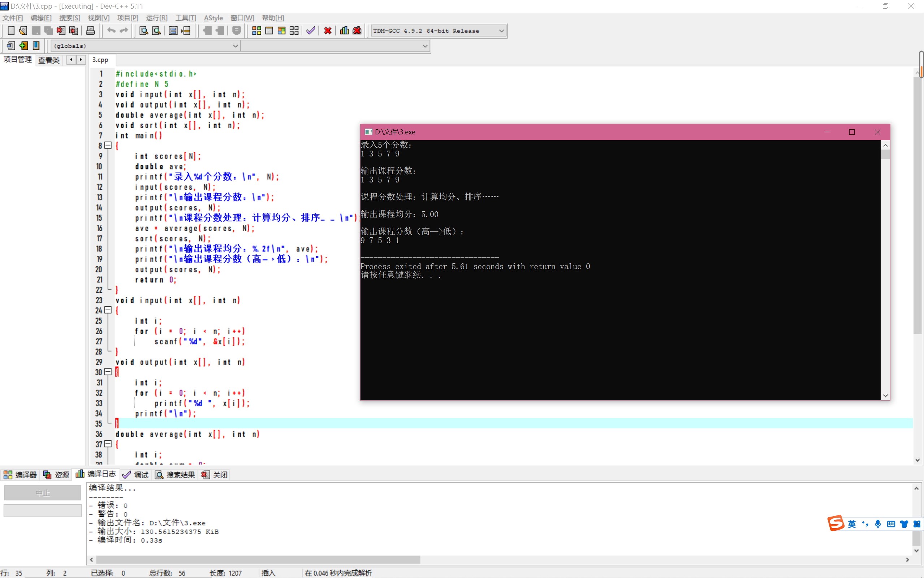Click the purple checkmark Debug icon

[311, 31]
